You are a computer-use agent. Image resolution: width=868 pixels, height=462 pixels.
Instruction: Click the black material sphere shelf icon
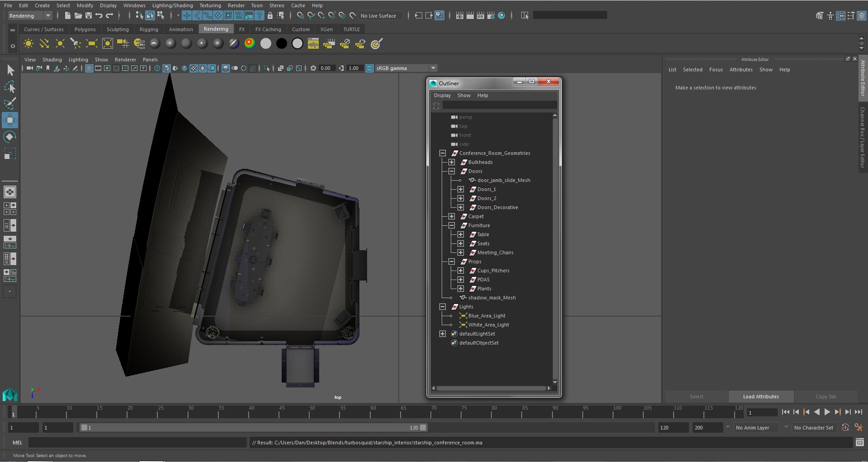(x=281, y=43)
